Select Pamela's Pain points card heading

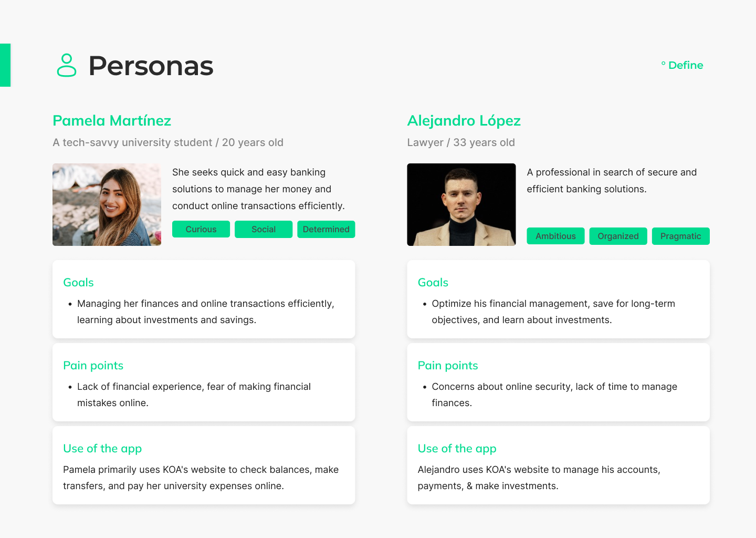tap(93, 366)
